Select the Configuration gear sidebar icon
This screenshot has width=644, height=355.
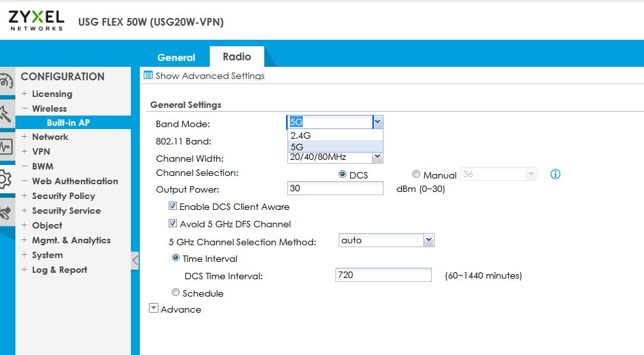pos(6,179)
